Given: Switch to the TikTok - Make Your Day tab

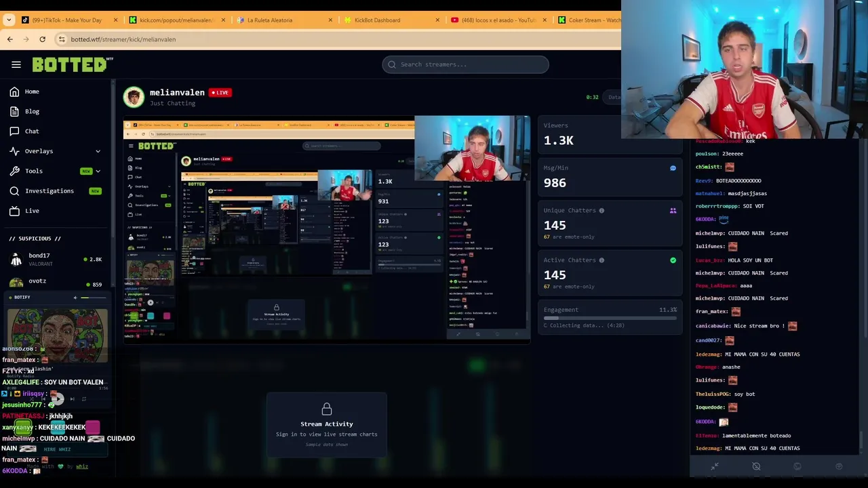Looking at the screenshot, I should [66, 20].
